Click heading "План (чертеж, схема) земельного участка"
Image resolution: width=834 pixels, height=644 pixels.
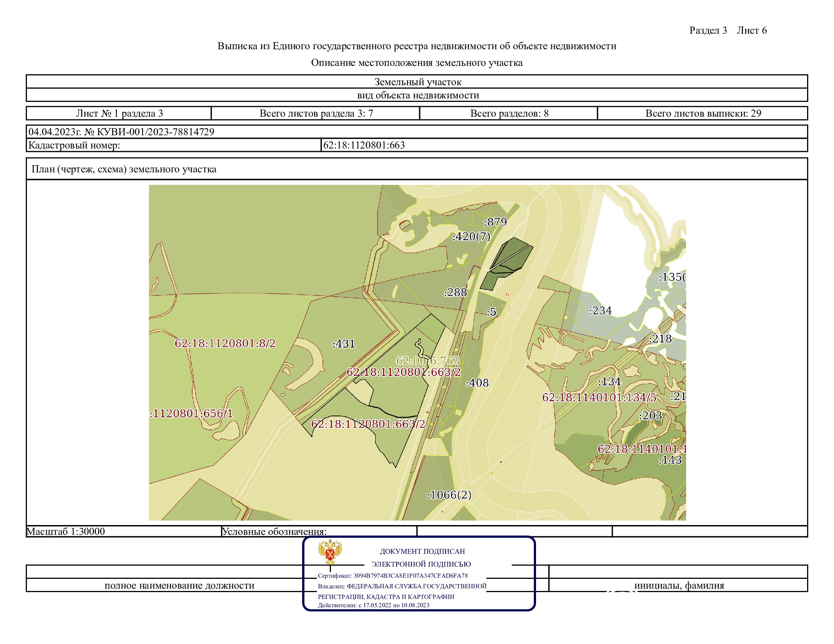click(124, 169)
